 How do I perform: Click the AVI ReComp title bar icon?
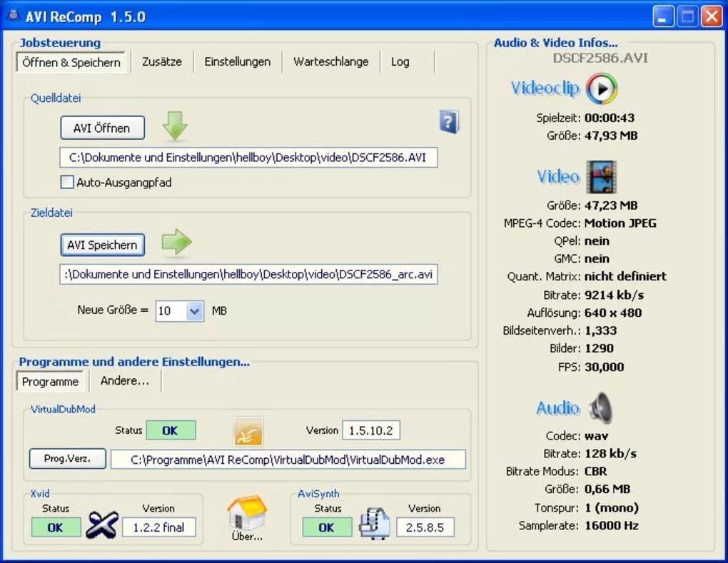point(14,16)
